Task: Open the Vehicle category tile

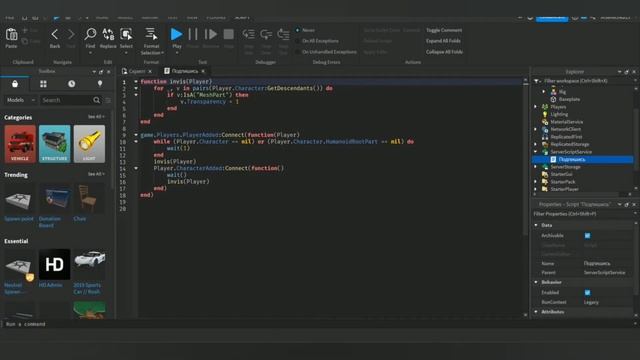Action: point(20,144)
